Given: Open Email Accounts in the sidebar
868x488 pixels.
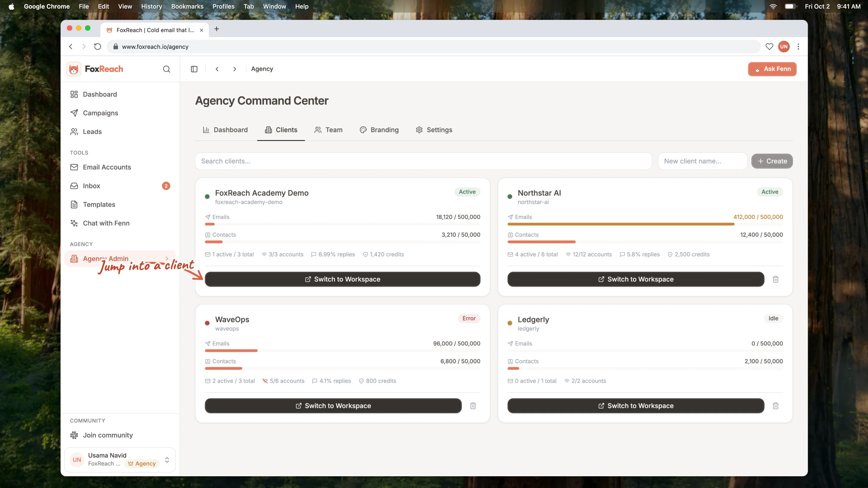Looking at the screenshot, I should (120, 167).
